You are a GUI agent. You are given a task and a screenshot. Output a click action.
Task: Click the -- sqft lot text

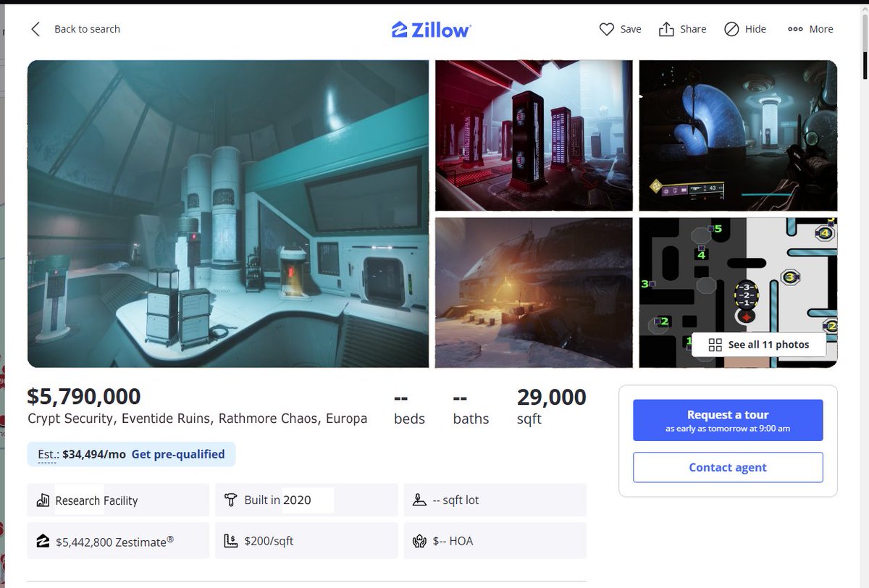pos(456,500)
